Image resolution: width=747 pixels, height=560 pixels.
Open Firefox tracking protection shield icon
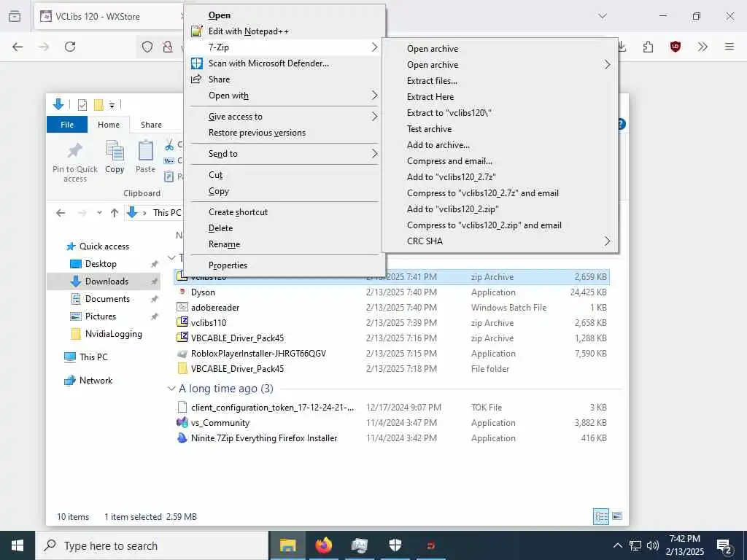click(147, 47)
